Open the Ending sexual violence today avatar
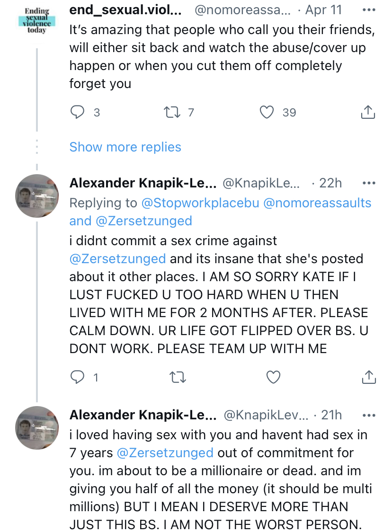The image size is (392, 532). click(36, 21)
